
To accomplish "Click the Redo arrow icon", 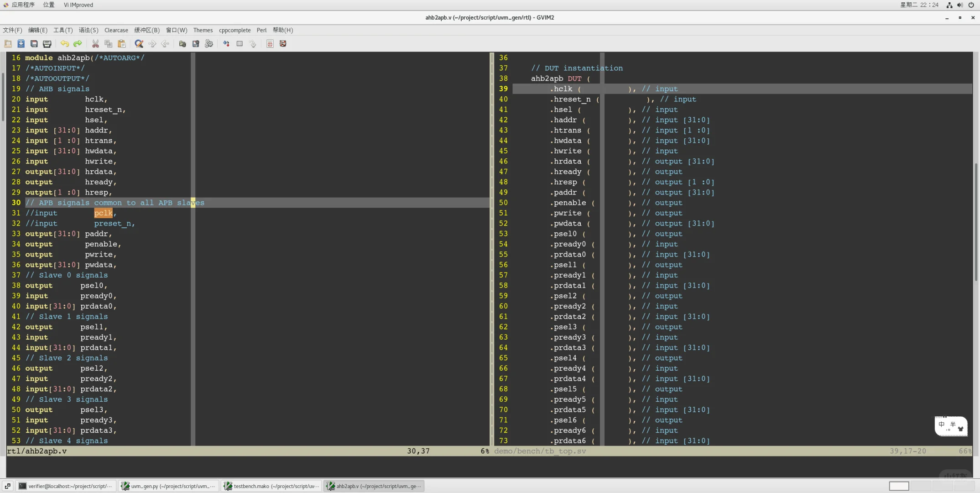I will 78,44.
